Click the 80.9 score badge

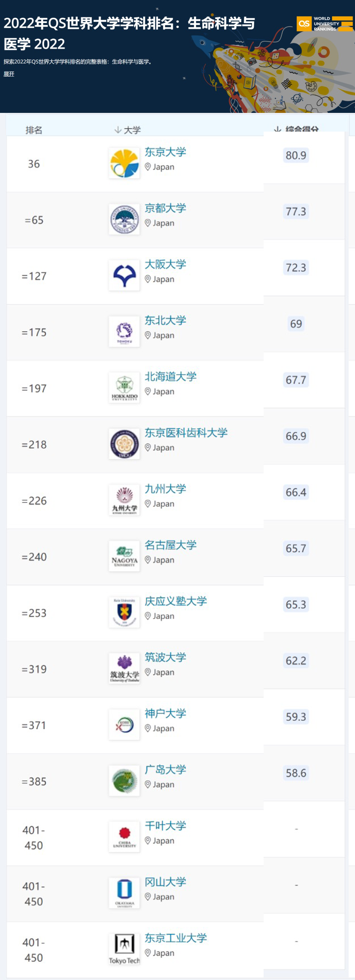[296, 155]
